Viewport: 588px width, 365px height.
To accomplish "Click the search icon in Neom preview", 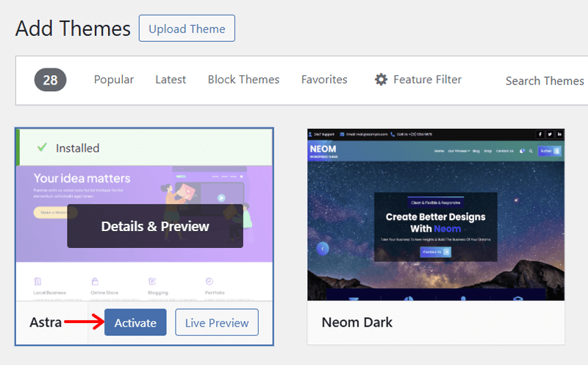I will pos(531,151).
